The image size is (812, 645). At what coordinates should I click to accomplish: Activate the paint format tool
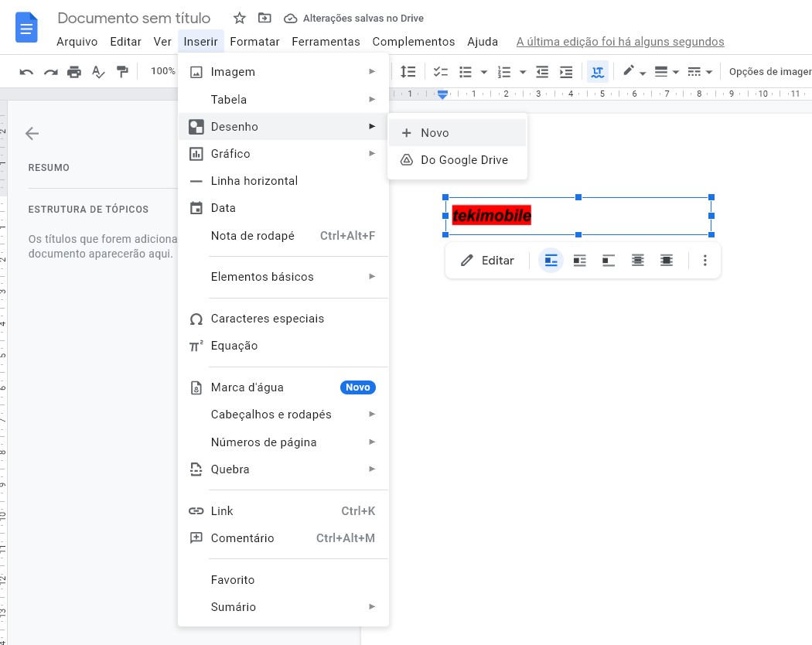click(x=122, y=71)
